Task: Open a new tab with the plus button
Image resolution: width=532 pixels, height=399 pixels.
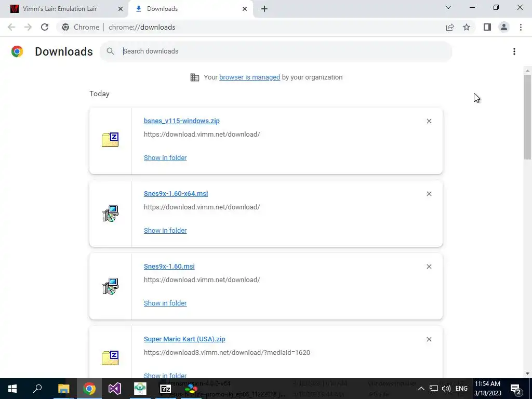Action: (x=264, y=9)
